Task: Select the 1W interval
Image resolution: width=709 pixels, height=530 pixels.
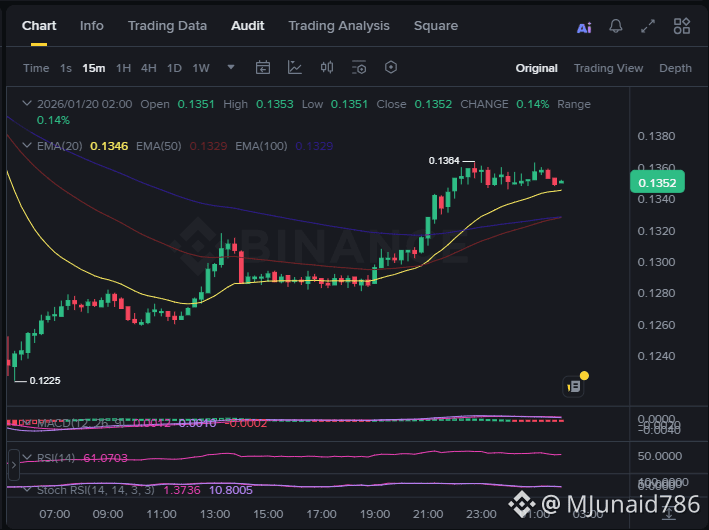Action: click(x=201, y=68)
